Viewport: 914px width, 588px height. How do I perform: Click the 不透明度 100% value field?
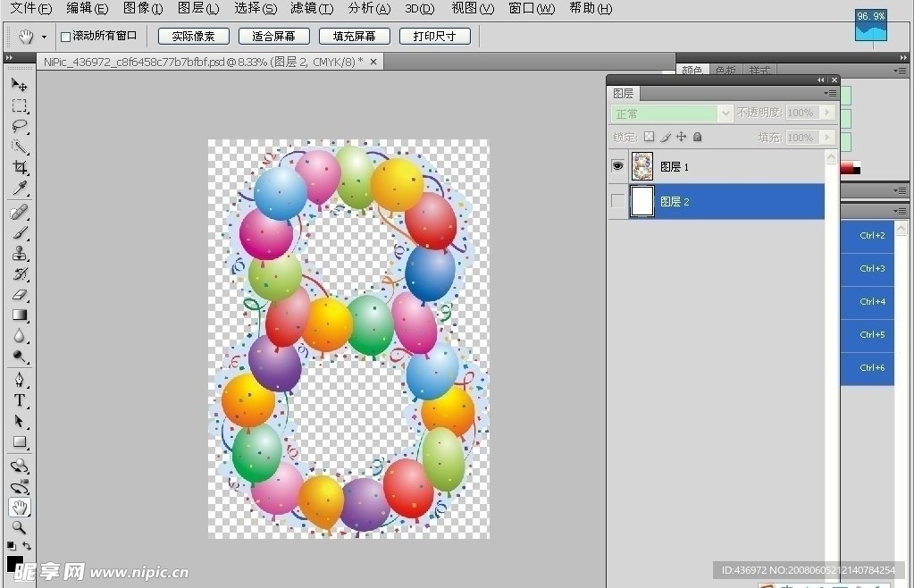pyautogui.click(x=802, y=113)
